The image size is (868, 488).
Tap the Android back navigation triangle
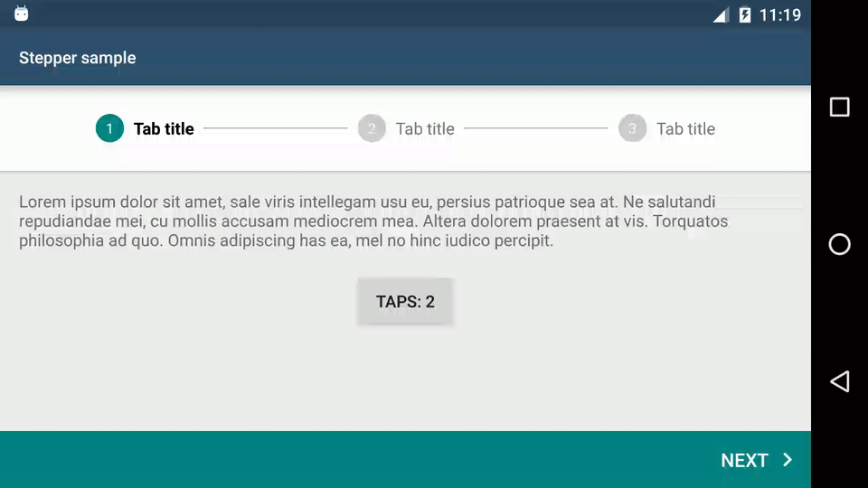pos(840,381)
